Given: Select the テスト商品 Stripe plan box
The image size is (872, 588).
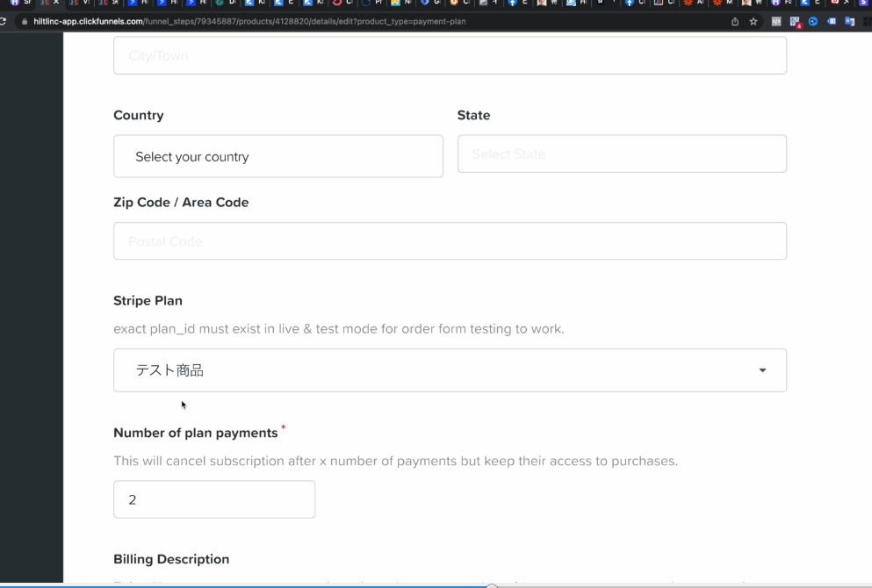Looking at the screenshot, I should [x=450, y=370].
